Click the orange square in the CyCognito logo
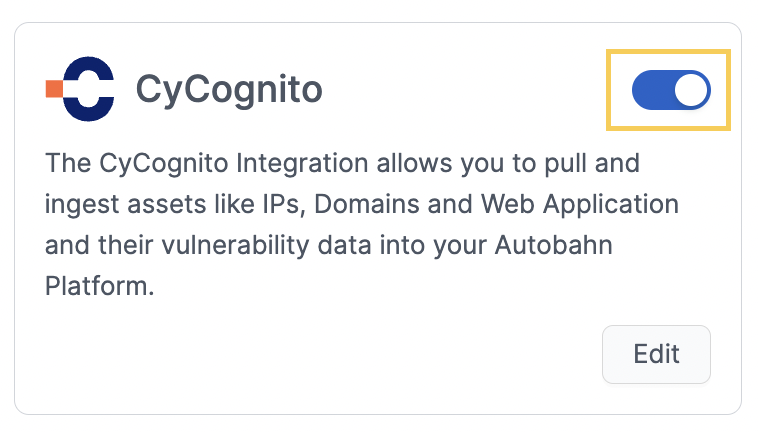The image size is (758, 432). [54, 89]
